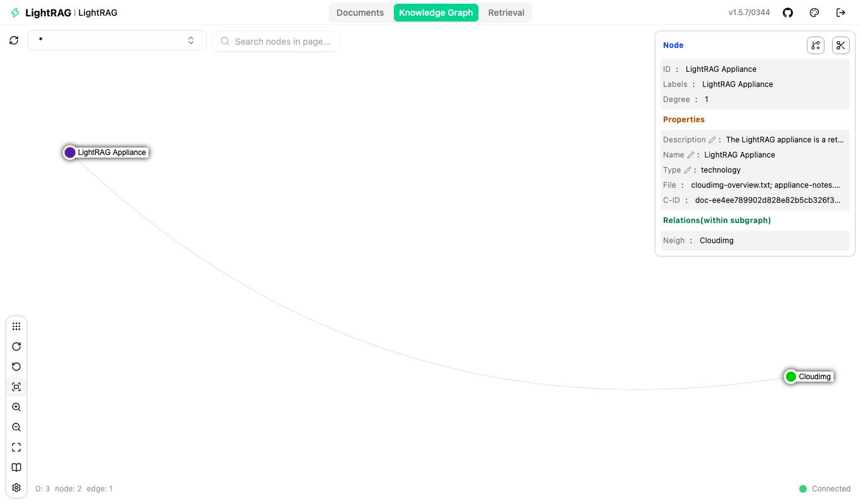The height and width of the screenshot is (504, 861).
Task: Click the LightRAG logo title
Action: coord(47,13)
